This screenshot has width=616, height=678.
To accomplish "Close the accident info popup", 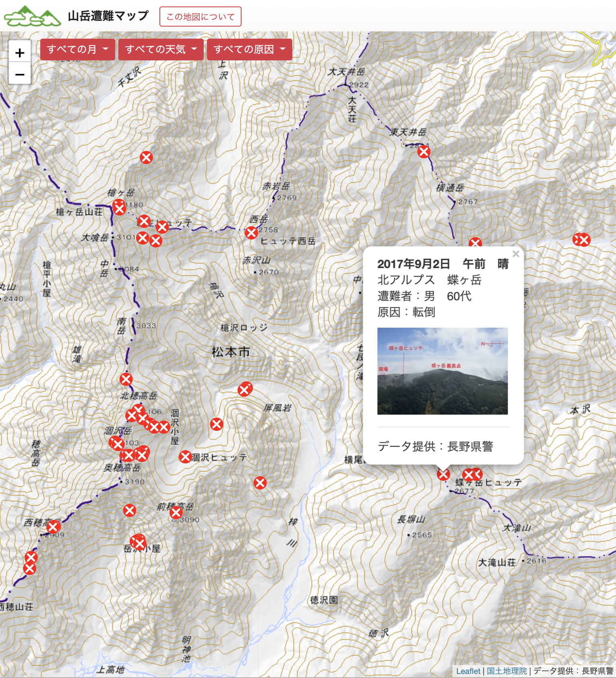I will click(x=515, y=254).
